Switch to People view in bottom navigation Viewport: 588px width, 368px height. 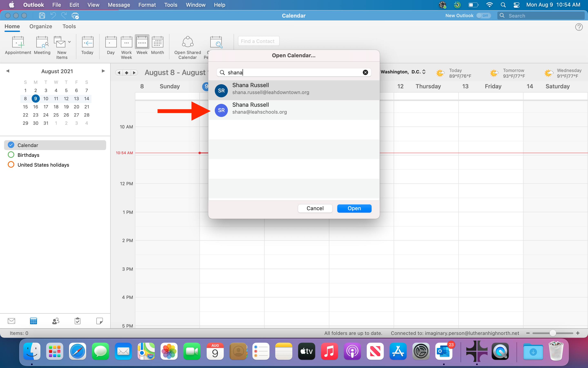click(x=56, y=321)
